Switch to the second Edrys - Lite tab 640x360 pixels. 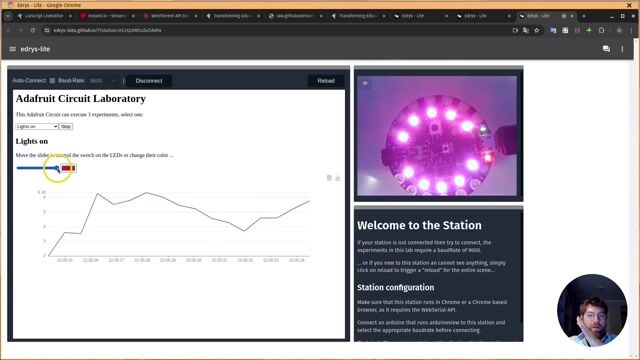(483, 16)
